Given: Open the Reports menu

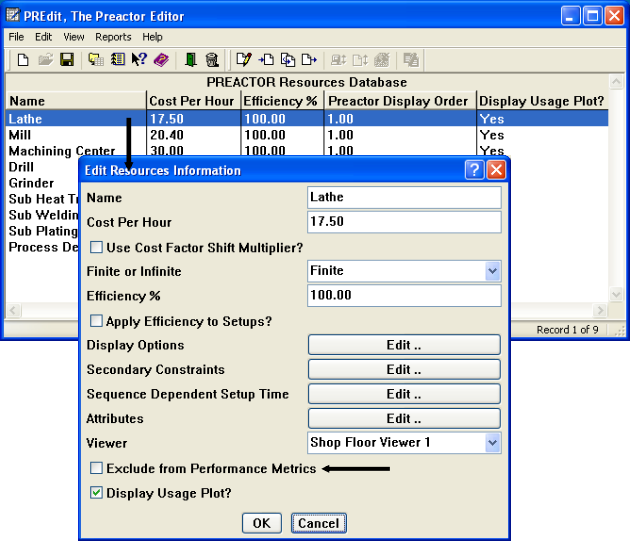Looking at the screenshot, I should click(113, 37).
